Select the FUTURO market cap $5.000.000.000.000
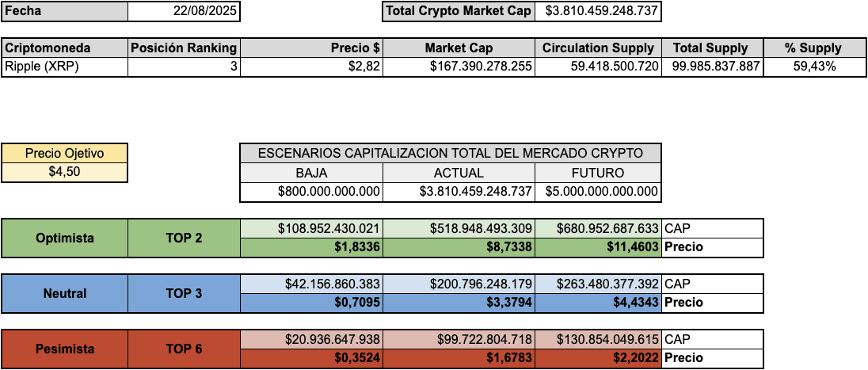Image resolution: width=868 pixels, height=370 pixels. tap(598, 192)
